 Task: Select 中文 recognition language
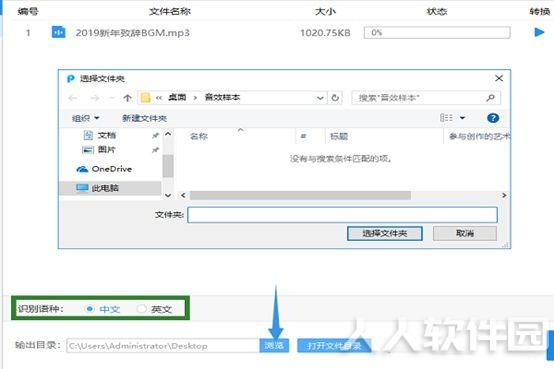(x=103, y=309)
